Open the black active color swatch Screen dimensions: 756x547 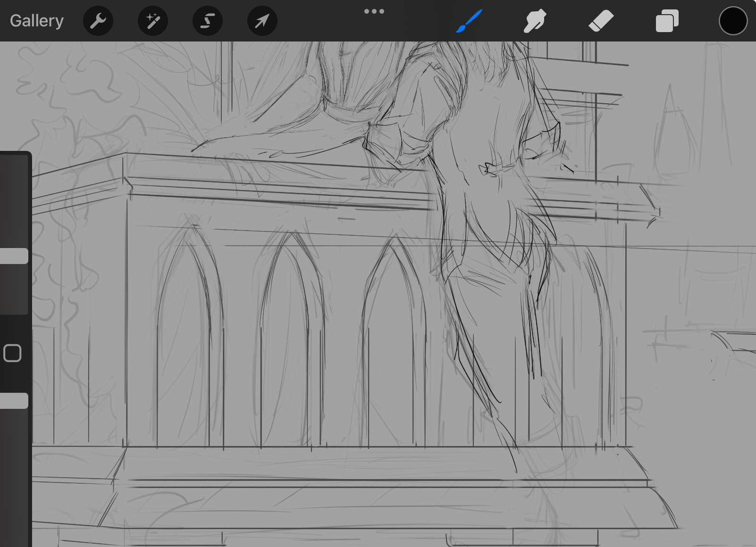coord(733,21)
